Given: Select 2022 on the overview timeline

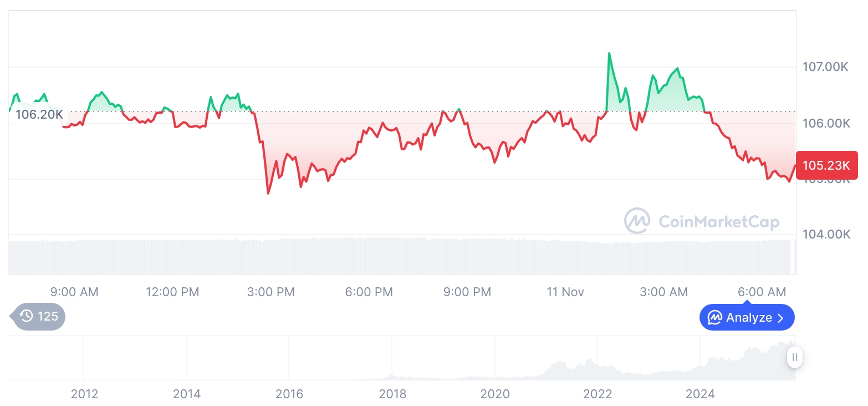Looking at the screenshot, I should click(598, 394).
